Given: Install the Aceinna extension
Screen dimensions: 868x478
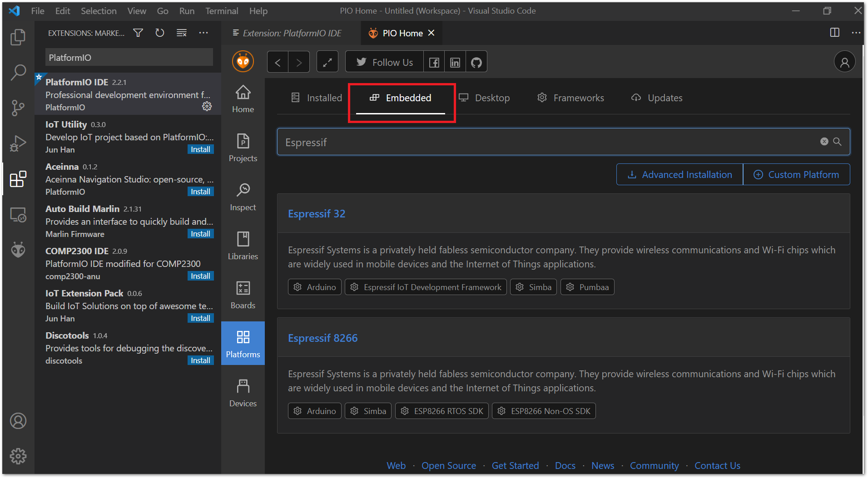Looking at the screenshot, I should point(200,192).
